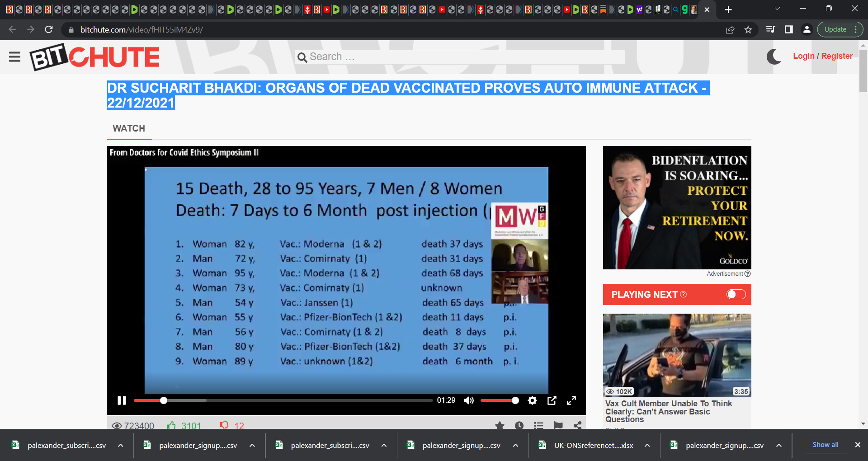Open the Login link

tap(803, 56)
